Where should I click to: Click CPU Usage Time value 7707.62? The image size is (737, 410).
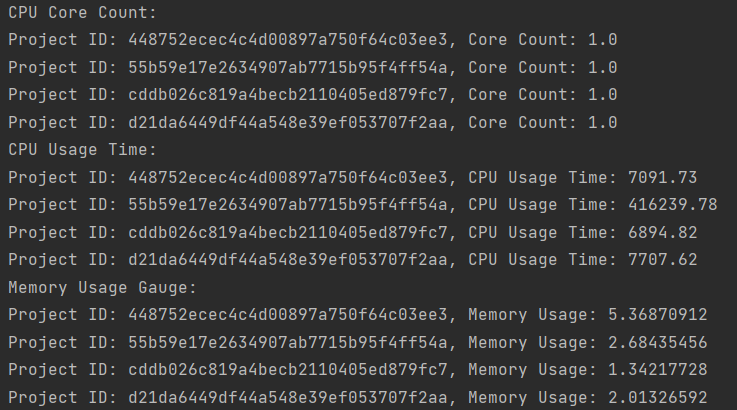pyautogui.click(x=662, y=260)
